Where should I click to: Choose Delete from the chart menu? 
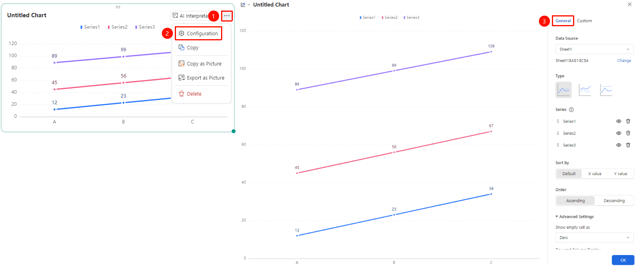(201, 94)
